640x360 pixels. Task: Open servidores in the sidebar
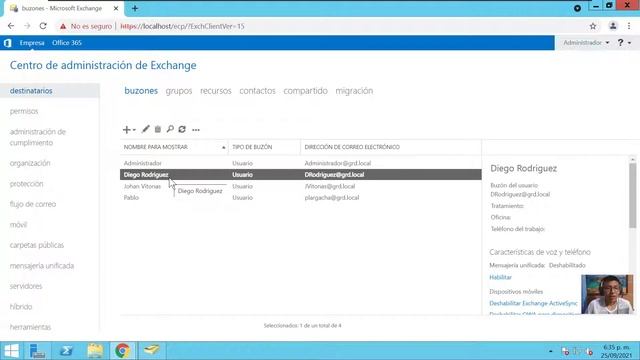[x=26, y=286]
